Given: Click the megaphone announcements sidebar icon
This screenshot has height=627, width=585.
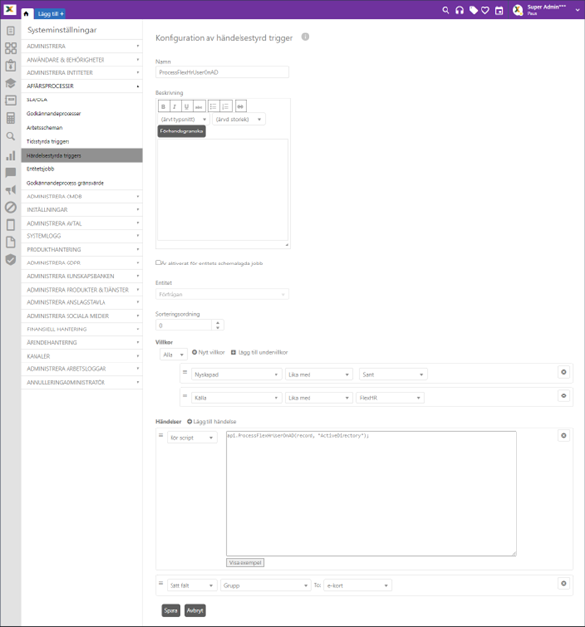Looking at the screenshot, I should 11,190.
